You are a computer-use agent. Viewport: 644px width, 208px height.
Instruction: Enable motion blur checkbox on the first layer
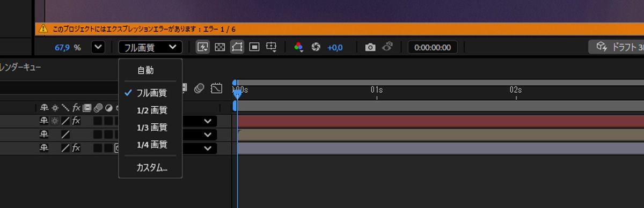pos(98,121)
